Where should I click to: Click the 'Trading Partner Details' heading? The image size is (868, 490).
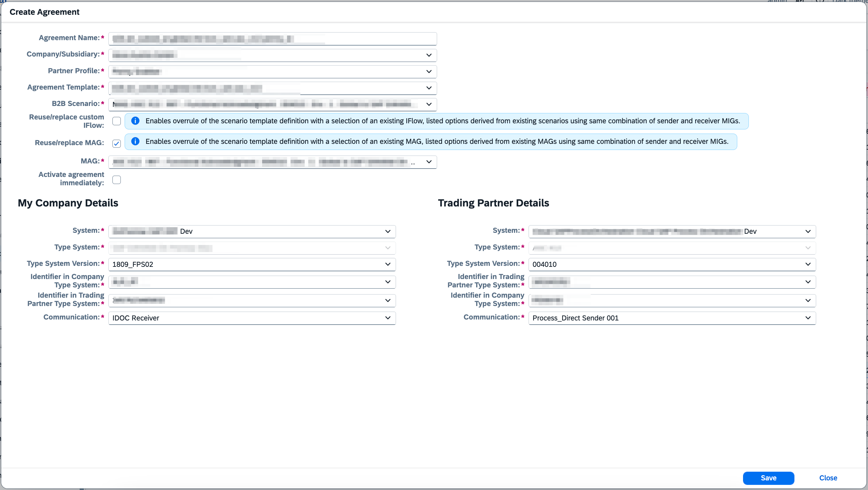tap(493, 203)
